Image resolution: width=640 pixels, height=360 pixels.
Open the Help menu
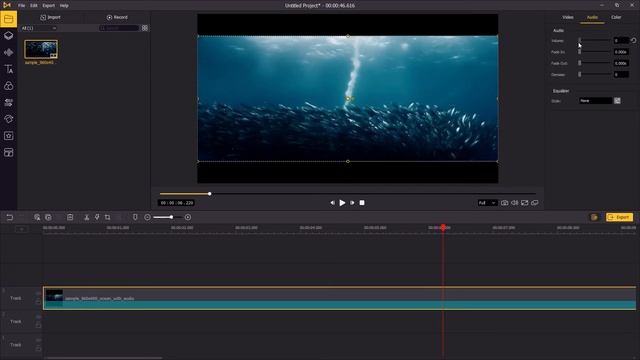pos(64,6)
